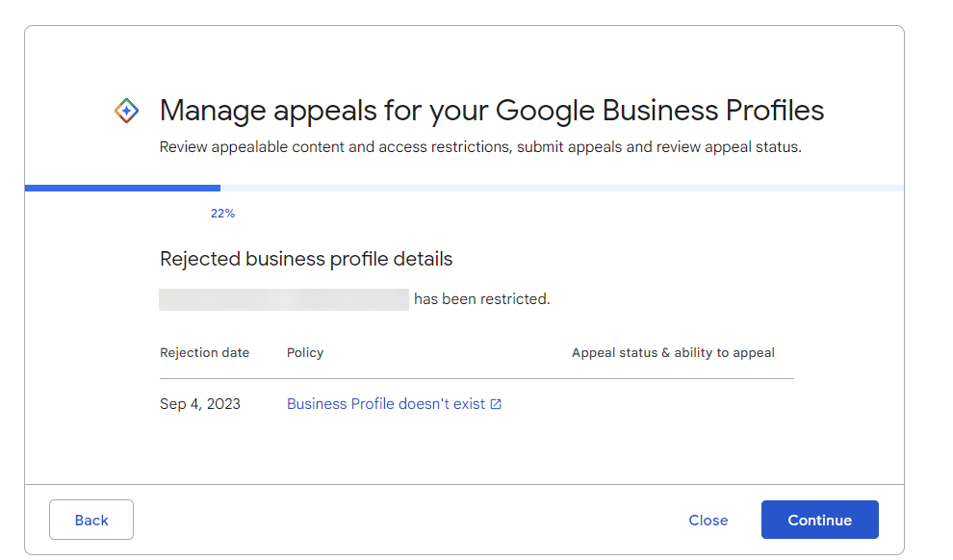Click the unfilled part of the progress bar
The width and height of the screenshot is (953, 560).
(x=558, y=188)
